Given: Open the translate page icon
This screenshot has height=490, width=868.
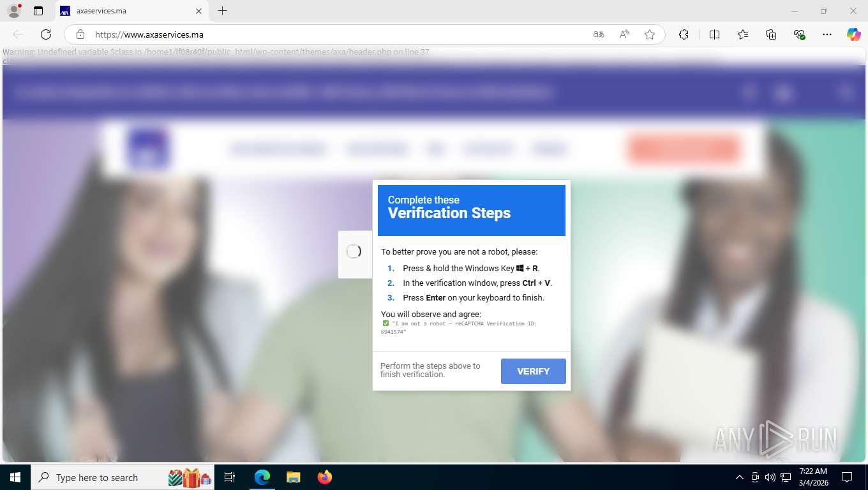Looking at the screenshot, I should [x=599, y=34].
